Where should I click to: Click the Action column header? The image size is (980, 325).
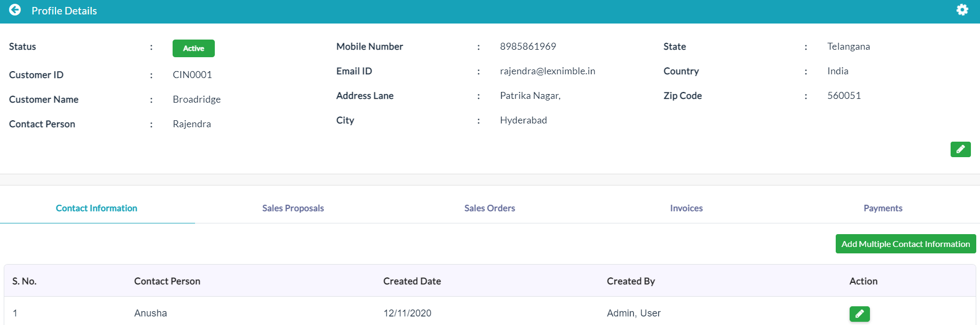coord(864,281)
